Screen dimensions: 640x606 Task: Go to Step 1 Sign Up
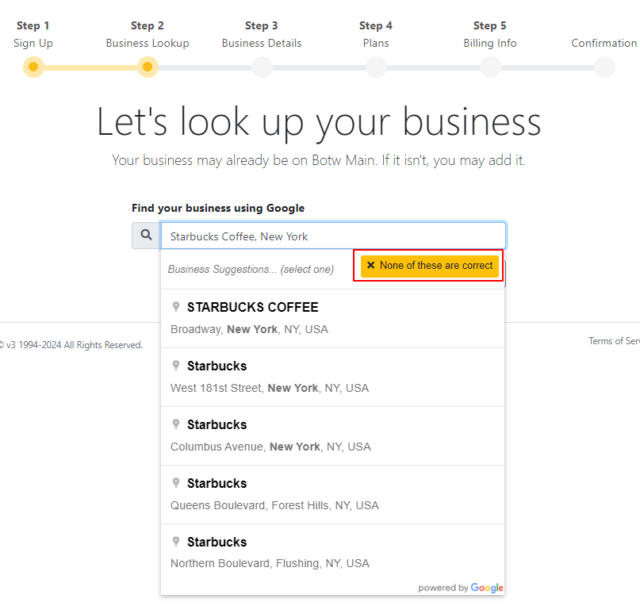pos(33,34)
